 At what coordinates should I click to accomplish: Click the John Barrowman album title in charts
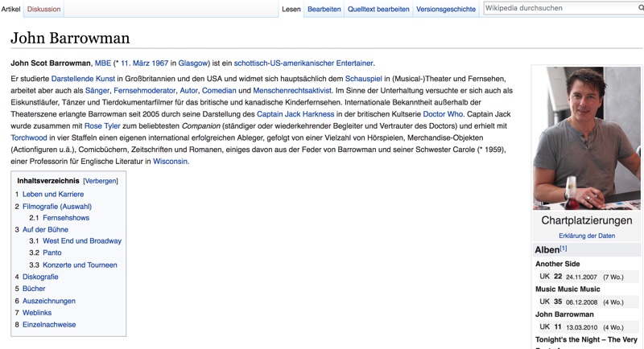[564, 314]
